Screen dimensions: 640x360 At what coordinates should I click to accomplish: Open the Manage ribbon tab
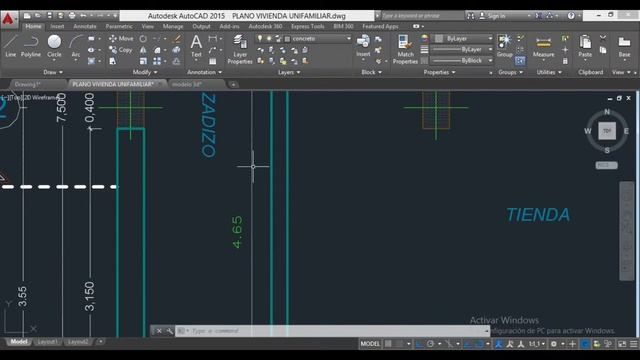click(x=173, y=26)
